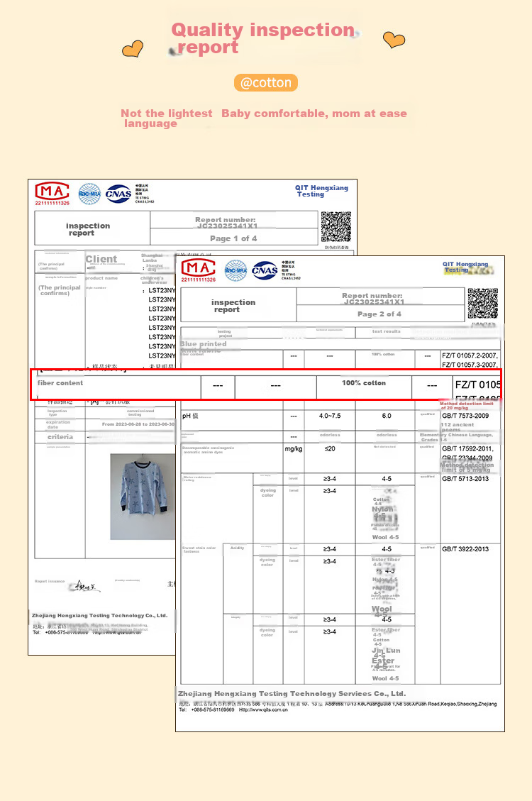Click the 'mg/kg' unit cell
Viewport: 532px width, 801px height.
(x=294, y=449)
